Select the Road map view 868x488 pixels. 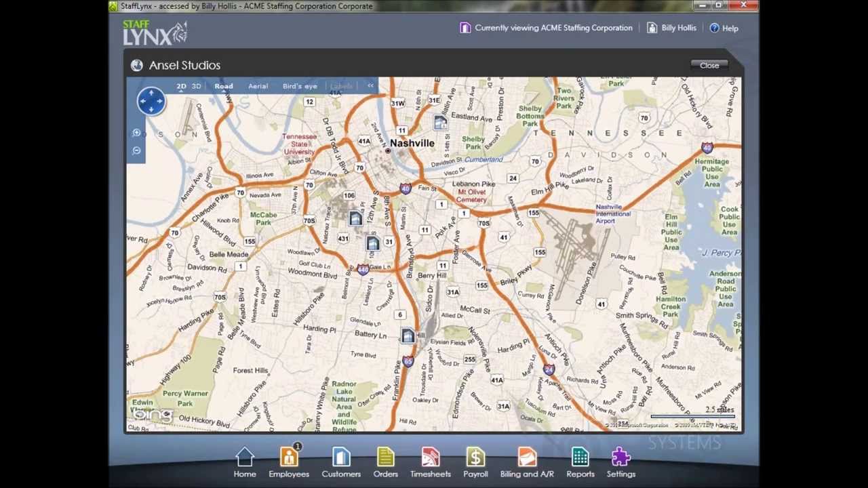pos(224,86)
